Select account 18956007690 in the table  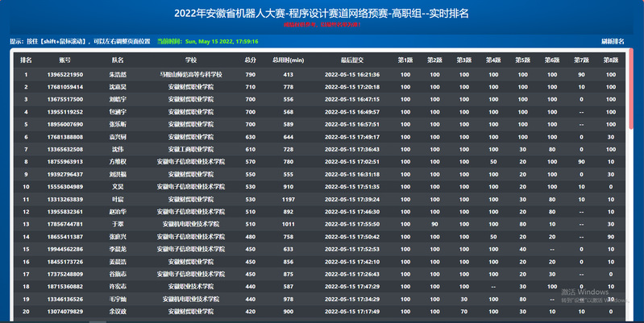pos(64,125)
